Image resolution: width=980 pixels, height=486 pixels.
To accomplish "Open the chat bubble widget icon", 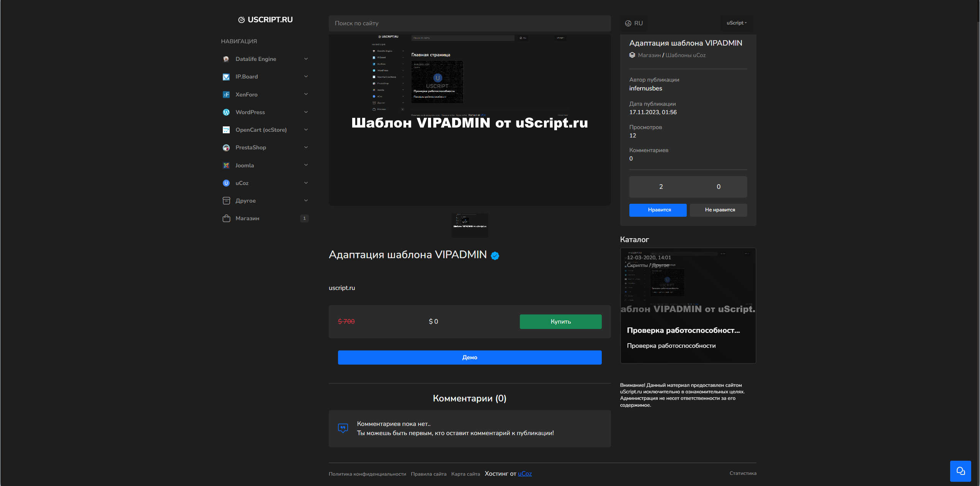I will point(960,471).
